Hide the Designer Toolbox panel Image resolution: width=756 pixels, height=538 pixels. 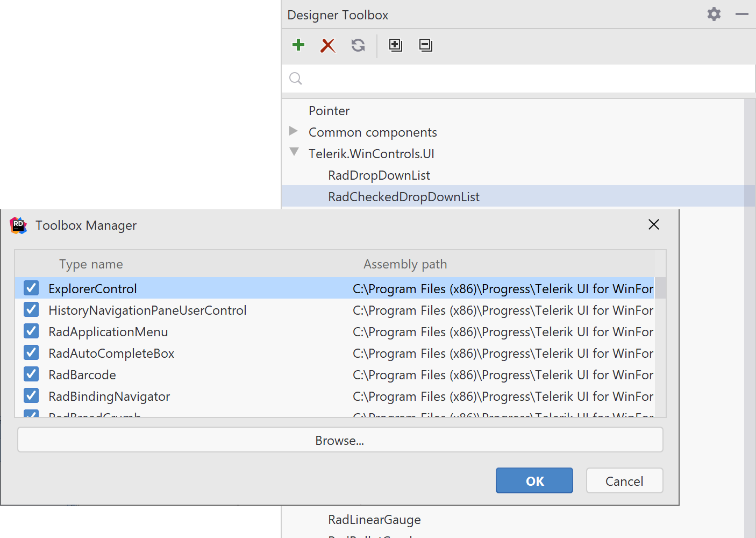click(742, 14)
